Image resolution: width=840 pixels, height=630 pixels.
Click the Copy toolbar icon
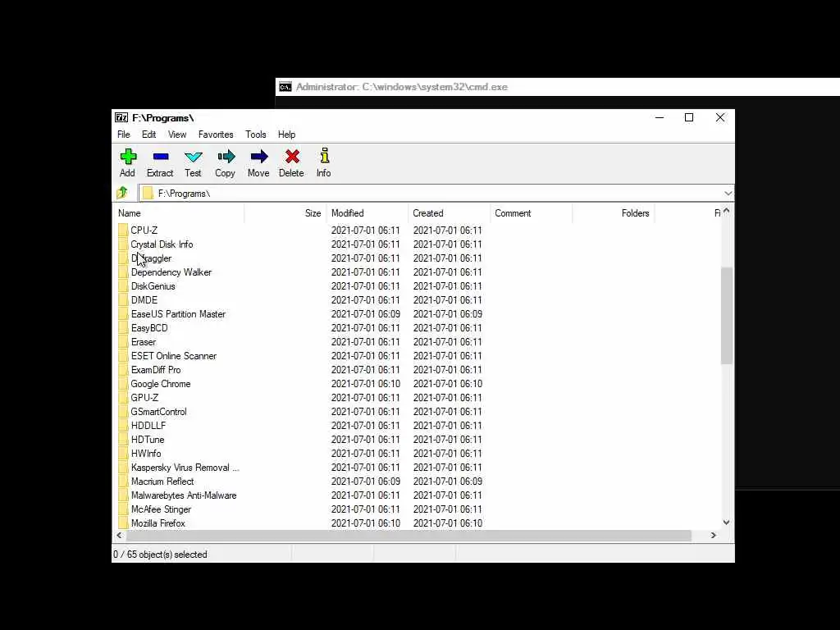click(x=226, y=157)
